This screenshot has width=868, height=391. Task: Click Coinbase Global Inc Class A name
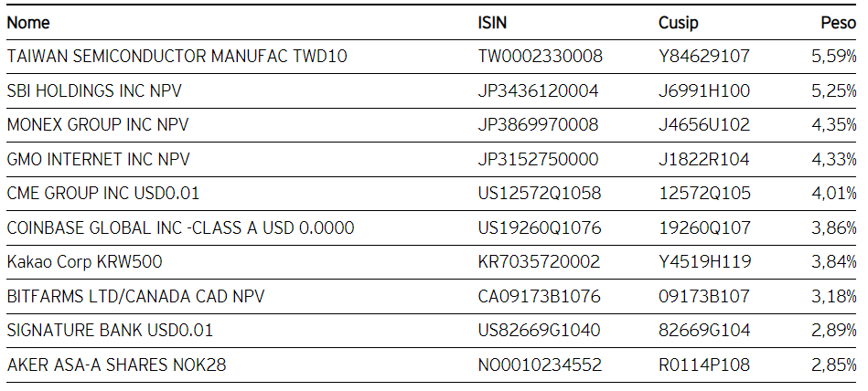[x=180, y=227]
